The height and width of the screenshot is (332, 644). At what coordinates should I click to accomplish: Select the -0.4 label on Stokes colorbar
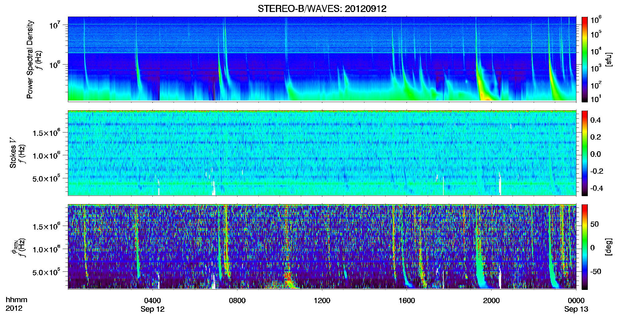[597, 188]
